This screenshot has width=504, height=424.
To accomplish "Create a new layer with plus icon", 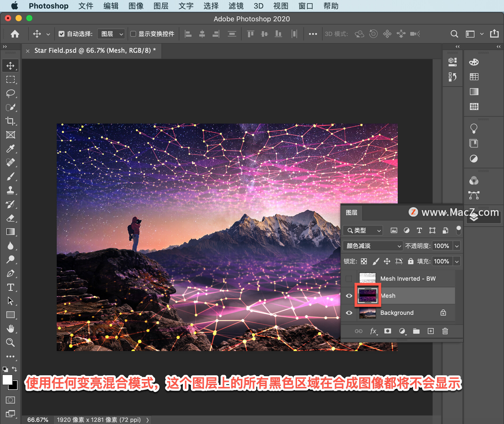I will click(x=430, y=331).
